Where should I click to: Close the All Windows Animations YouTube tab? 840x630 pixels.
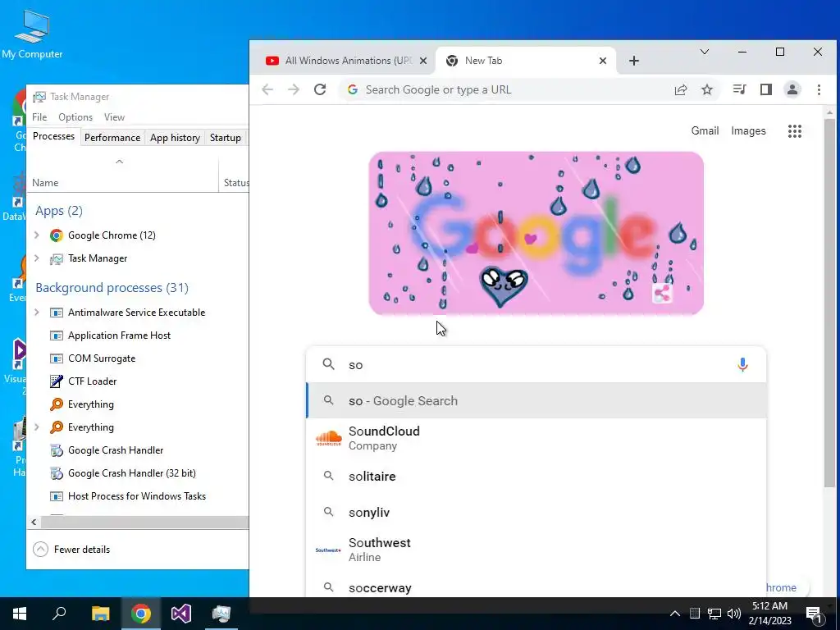coord(423,61)
